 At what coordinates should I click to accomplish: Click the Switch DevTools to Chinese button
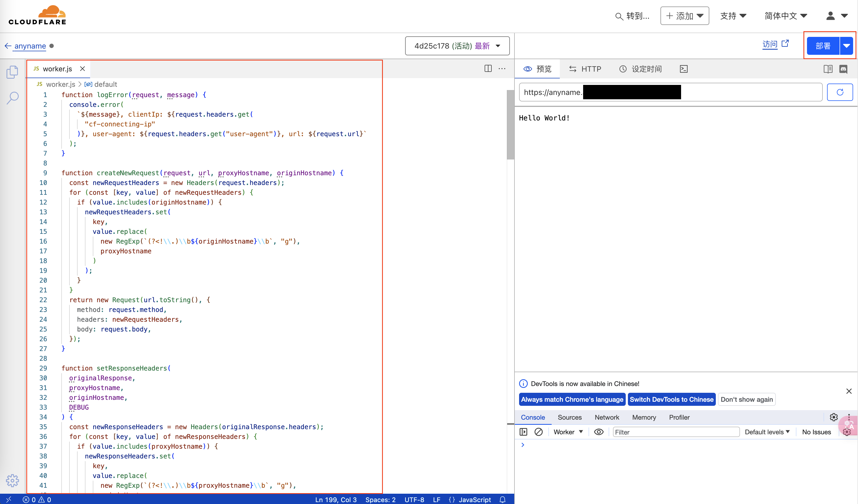pyautogui.click(x=671, y=400)
